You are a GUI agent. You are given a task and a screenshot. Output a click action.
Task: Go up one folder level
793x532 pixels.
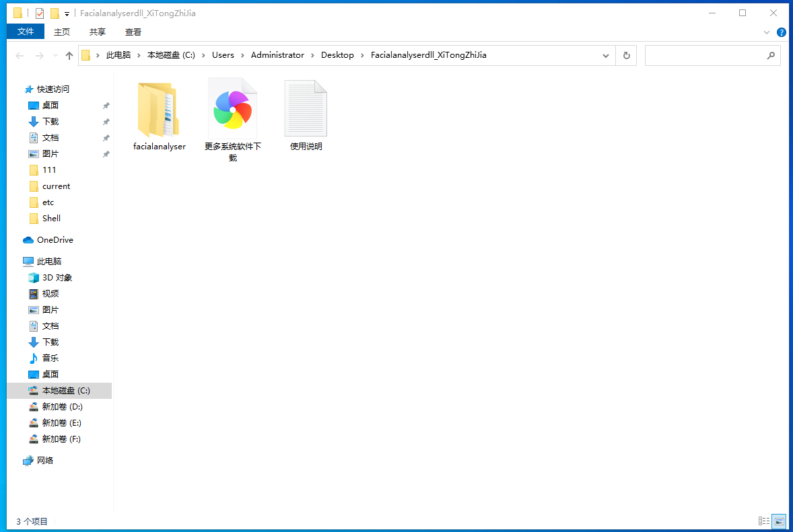pyautogui.click(x=69, y=56)
